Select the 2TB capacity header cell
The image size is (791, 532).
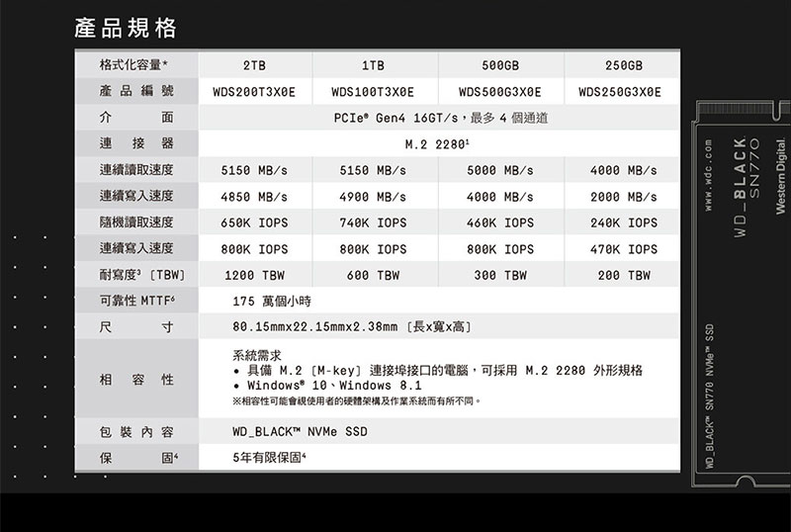point(254,65)
